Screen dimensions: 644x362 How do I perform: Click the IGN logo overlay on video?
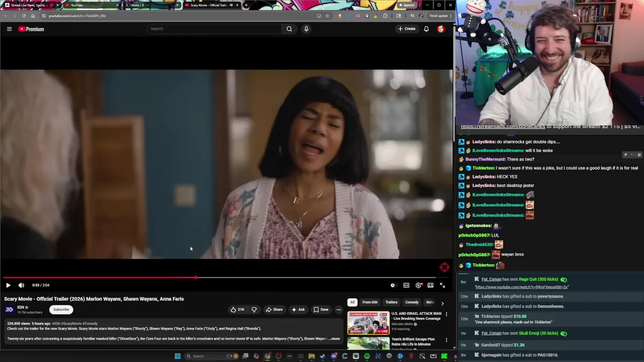444,267
